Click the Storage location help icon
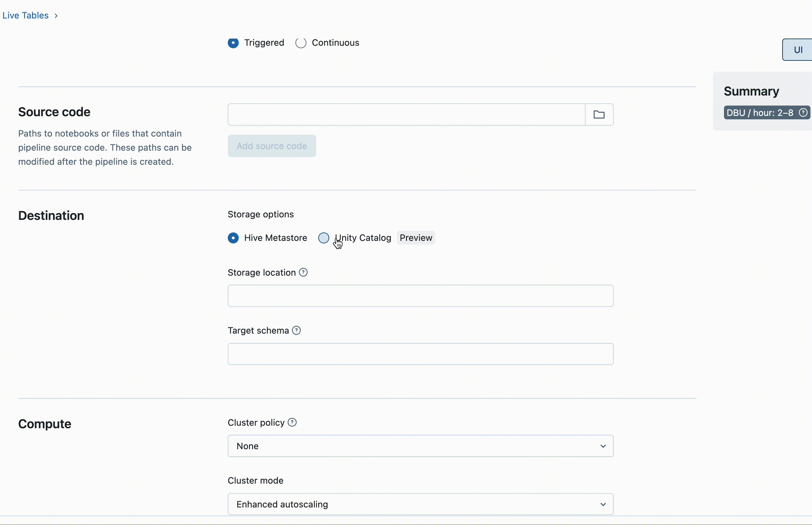 point(304,272)
